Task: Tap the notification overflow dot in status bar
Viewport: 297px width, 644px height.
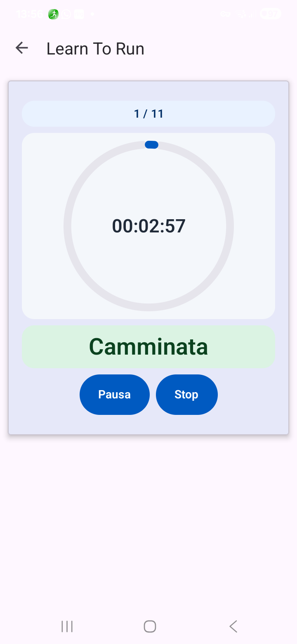Action: (92, 14)
